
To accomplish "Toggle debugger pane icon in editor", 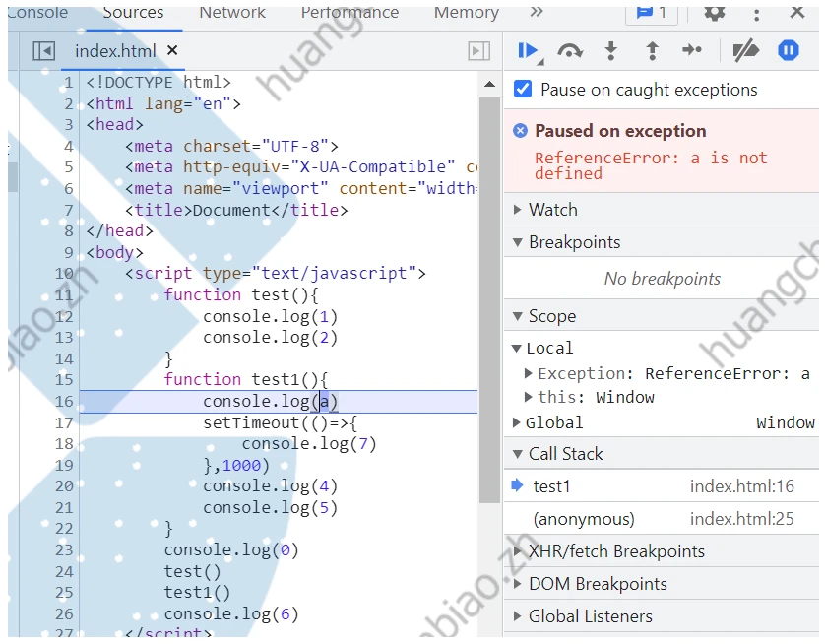I will [x=478, y=51].
